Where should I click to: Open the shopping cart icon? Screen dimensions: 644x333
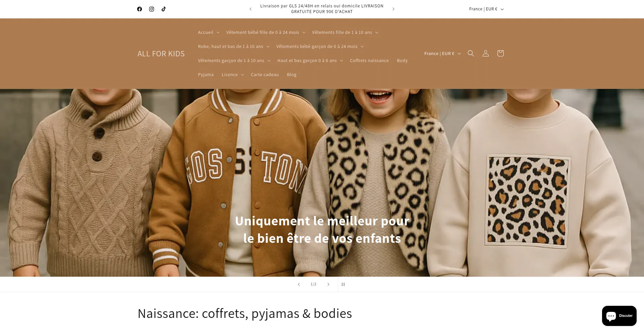(x=500, y=53)
